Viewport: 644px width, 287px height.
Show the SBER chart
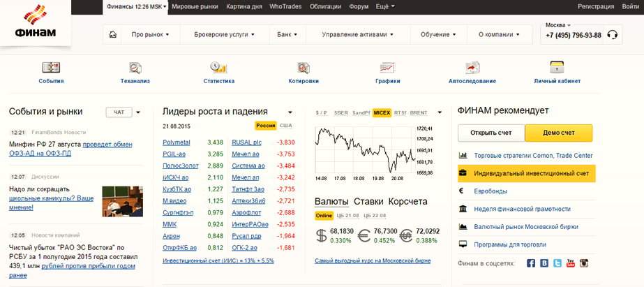341,112
